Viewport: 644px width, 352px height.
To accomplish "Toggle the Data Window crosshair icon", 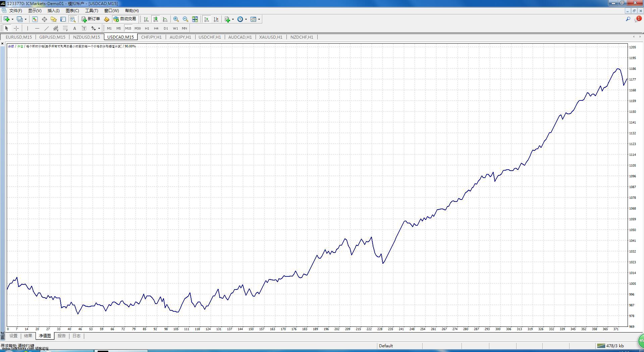I will click(44, 19).
